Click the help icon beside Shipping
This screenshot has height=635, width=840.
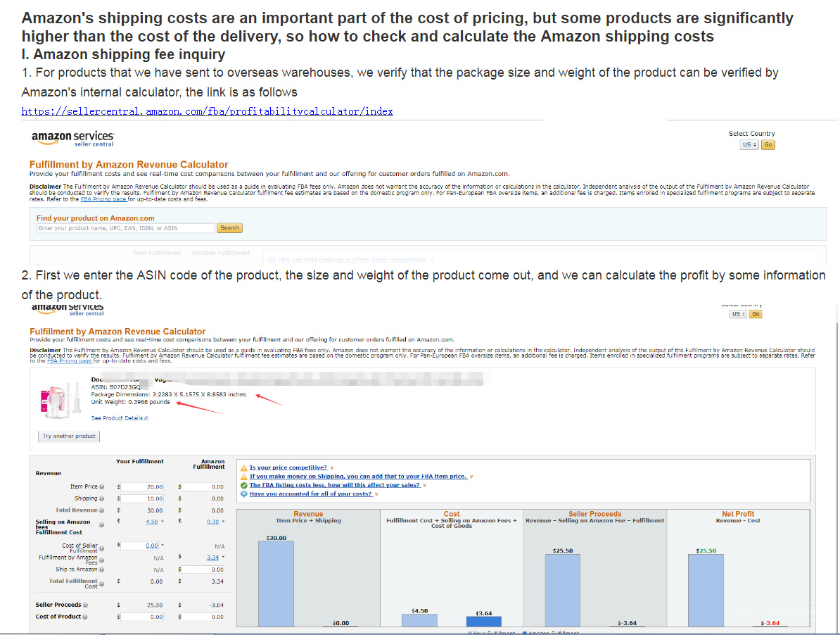click(102, 499)
